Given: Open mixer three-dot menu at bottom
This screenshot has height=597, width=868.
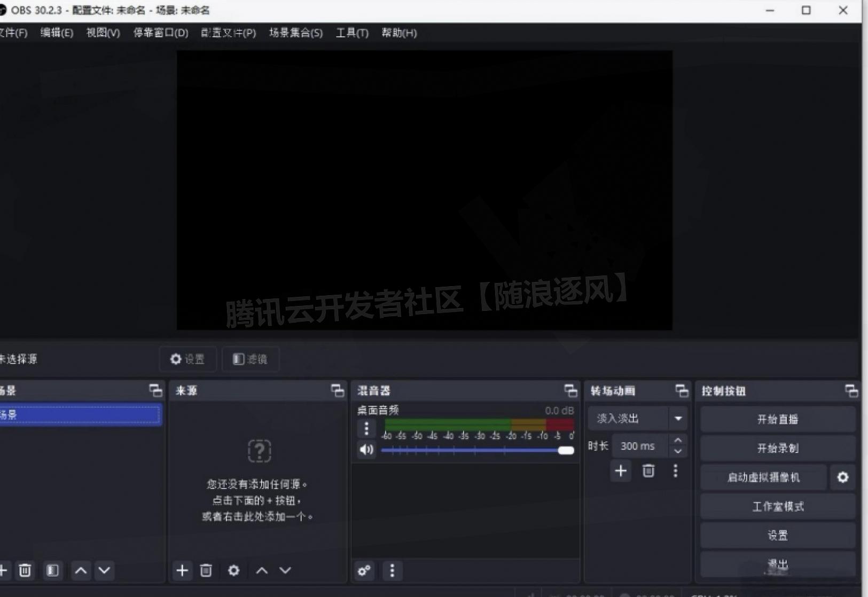Looking at the screenshot, I should point(392,571).
